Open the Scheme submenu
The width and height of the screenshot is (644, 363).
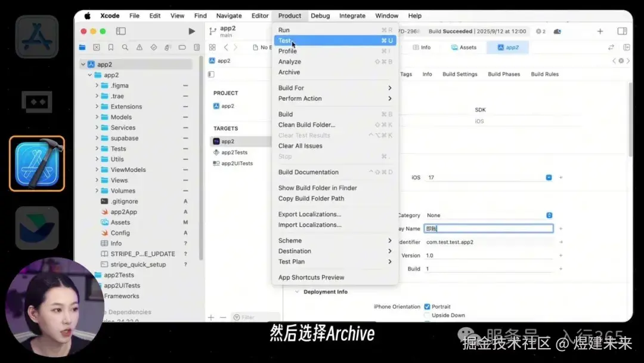(x=335, y=241)
